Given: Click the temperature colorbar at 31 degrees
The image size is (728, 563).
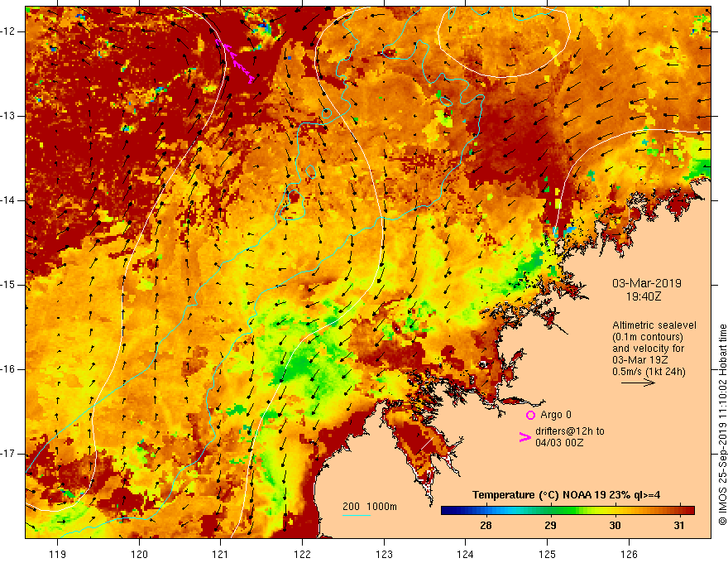Looking at the screenshot, I should (x=679, y=511).
